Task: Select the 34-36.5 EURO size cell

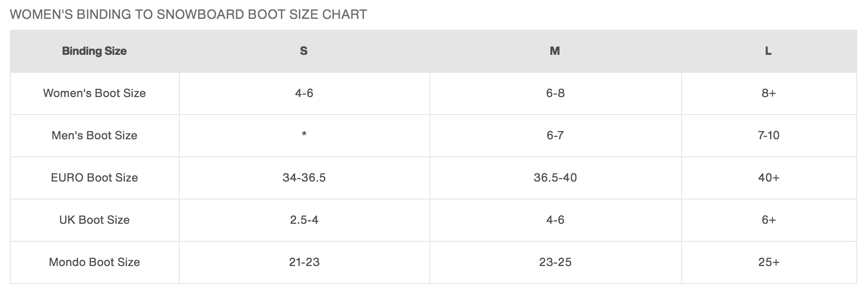Action: click(304, 178)
